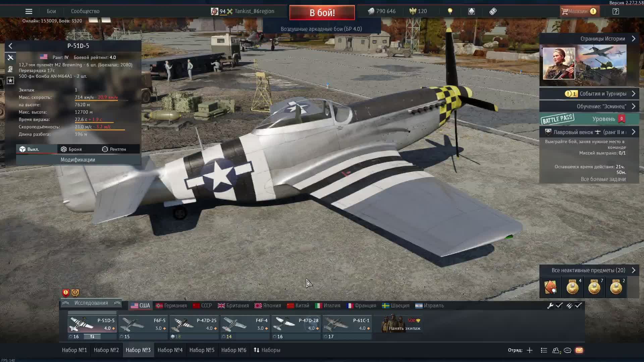This screenshot has height=362, width=644.
Task: Open the star decorations icon in vehicle panel
Action: [x=10, y=81]
